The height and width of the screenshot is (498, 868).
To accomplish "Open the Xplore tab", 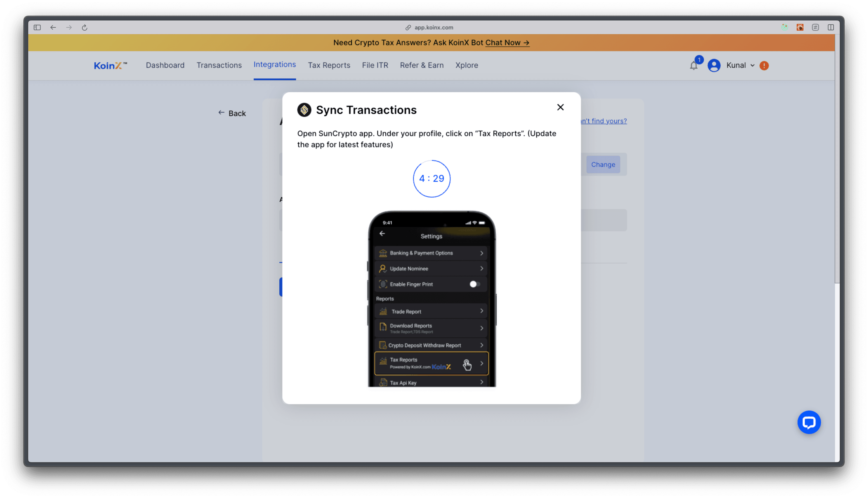I will click(x=467, y=65).
